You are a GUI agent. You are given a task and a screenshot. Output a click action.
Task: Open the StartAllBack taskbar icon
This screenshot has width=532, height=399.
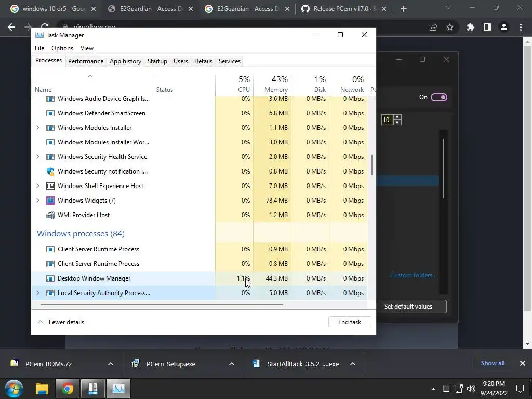point(92,389)
